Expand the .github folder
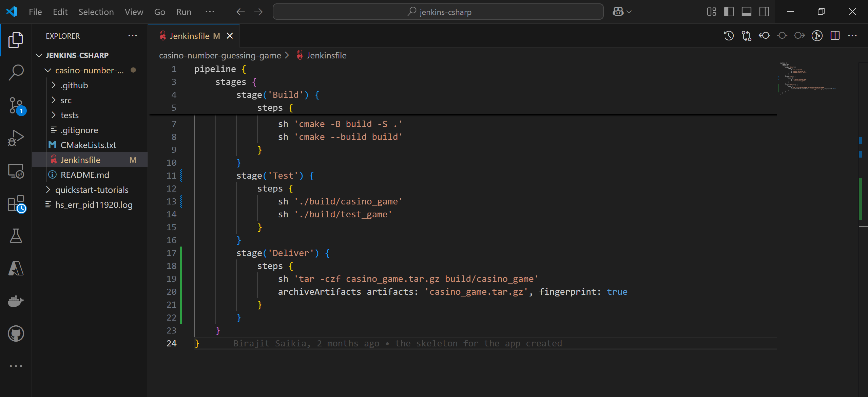 [53, 85]
